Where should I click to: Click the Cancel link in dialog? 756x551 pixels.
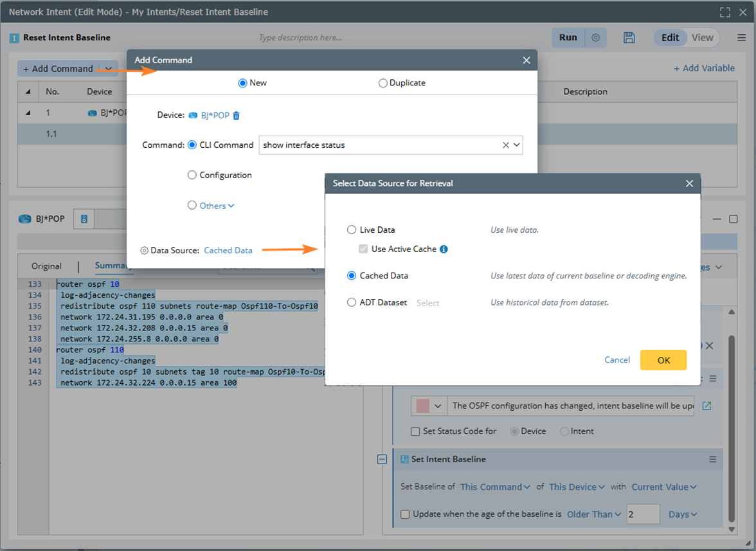tap(617, 360)
